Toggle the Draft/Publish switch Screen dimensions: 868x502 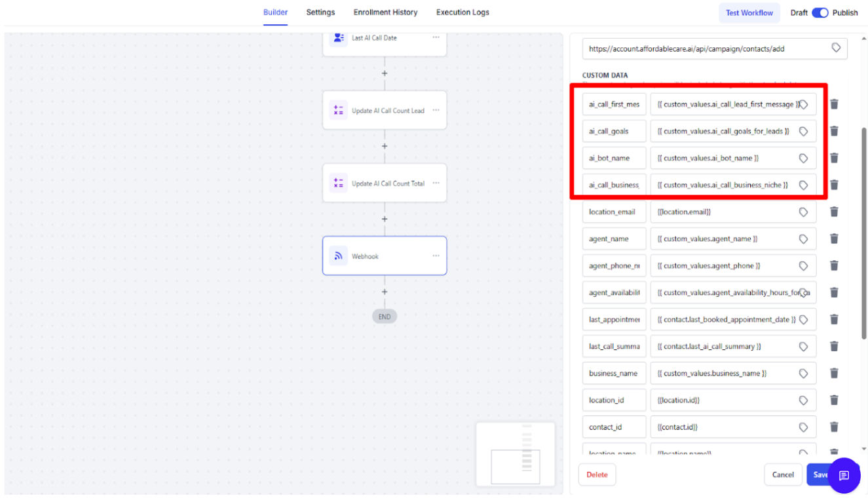click(x=820, y=12)
